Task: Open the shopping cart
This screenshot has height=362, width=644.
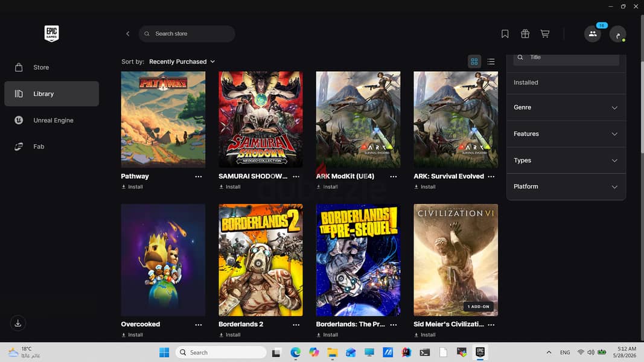Action: 544,34
